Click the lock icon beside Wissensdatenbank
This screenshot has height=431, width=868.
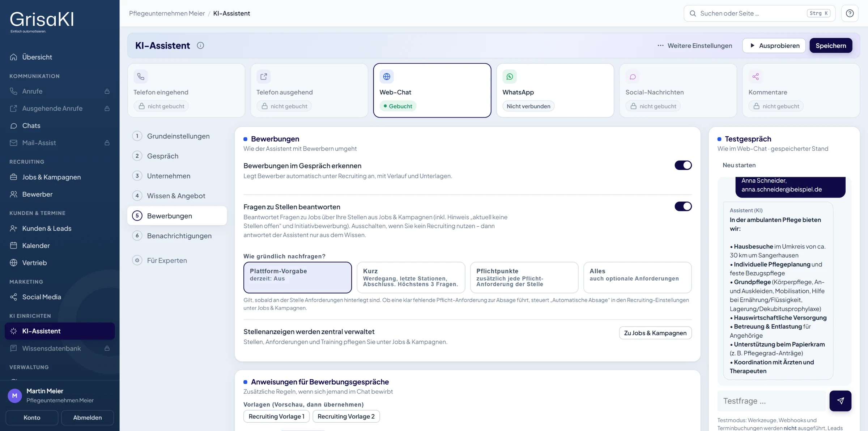coord(107,348)
